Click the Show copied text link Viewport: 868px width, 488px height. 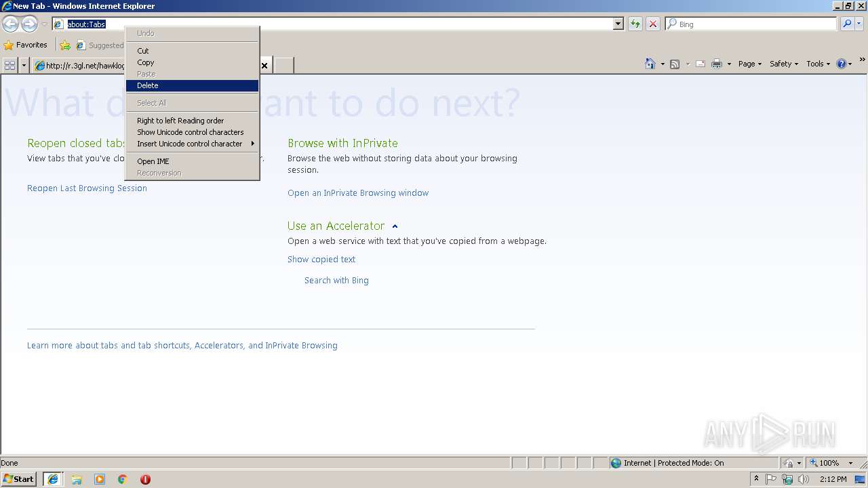[321, 260]
